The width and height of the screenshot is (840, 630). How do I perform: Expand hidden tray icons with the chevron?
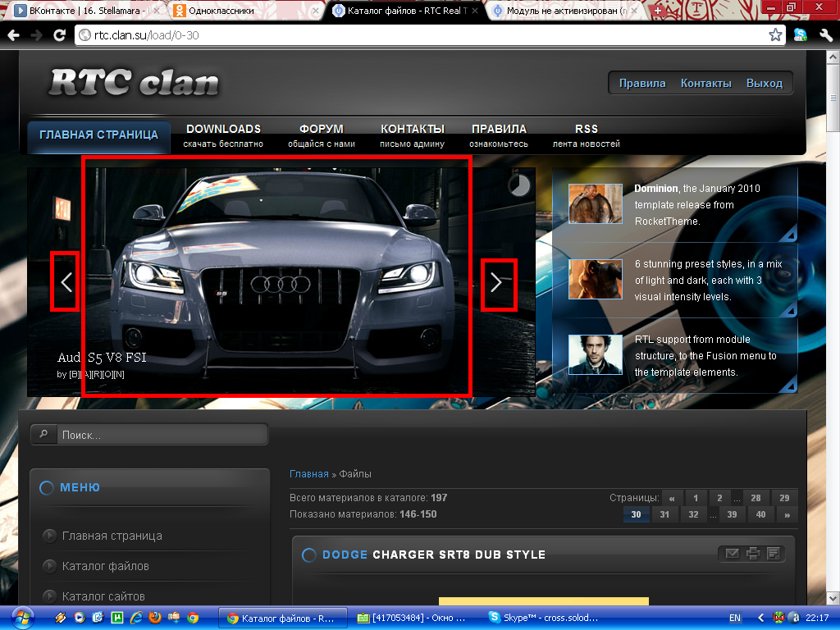[x=760, y=618]
